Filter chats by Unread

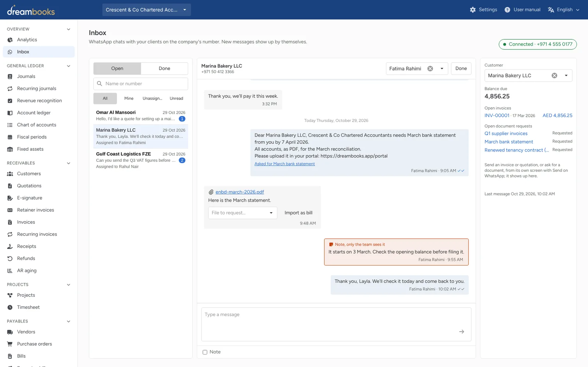pos(176,99)
